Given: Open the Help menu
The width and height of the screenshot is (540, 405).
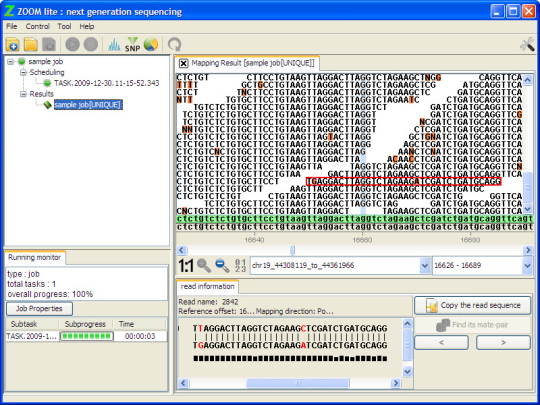Looking at the screenshot, I should [87, 27].
